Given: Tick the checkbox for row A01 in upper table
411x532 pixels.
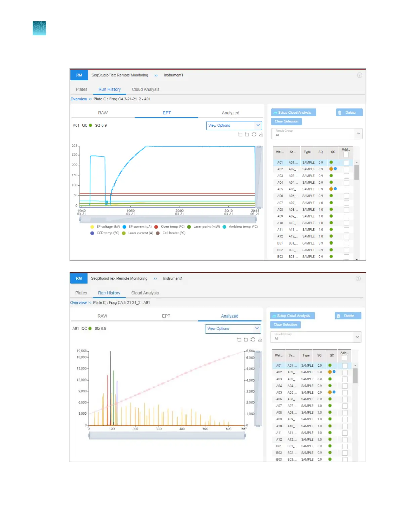Looking at the screenshot, I should pos(346,163).
